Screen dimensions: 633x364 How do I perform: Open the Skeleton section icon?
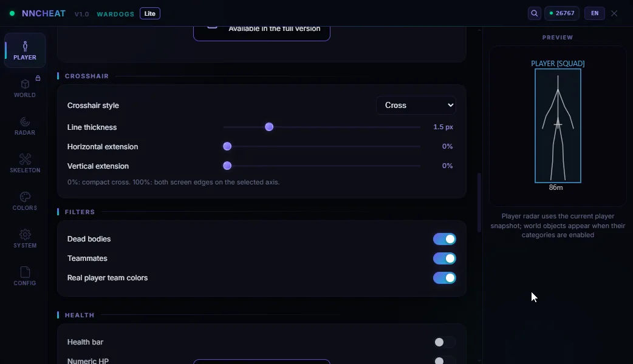point(25,159)
